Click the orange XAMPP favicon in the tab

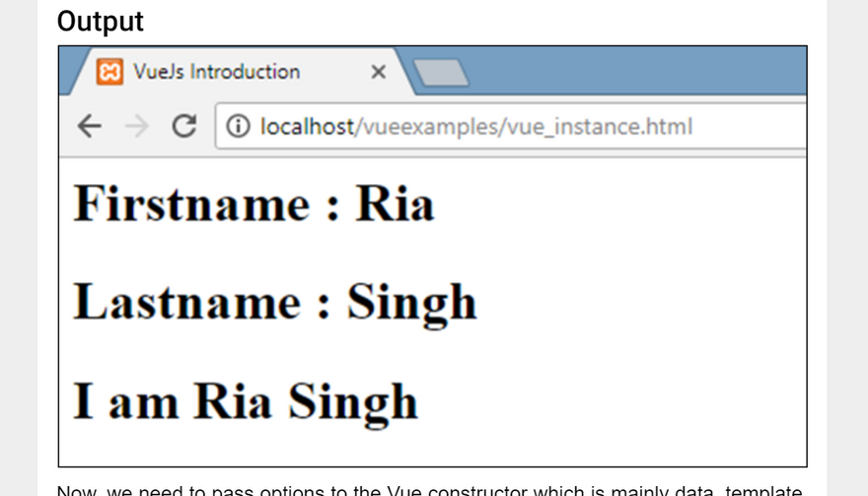point(110,72)
